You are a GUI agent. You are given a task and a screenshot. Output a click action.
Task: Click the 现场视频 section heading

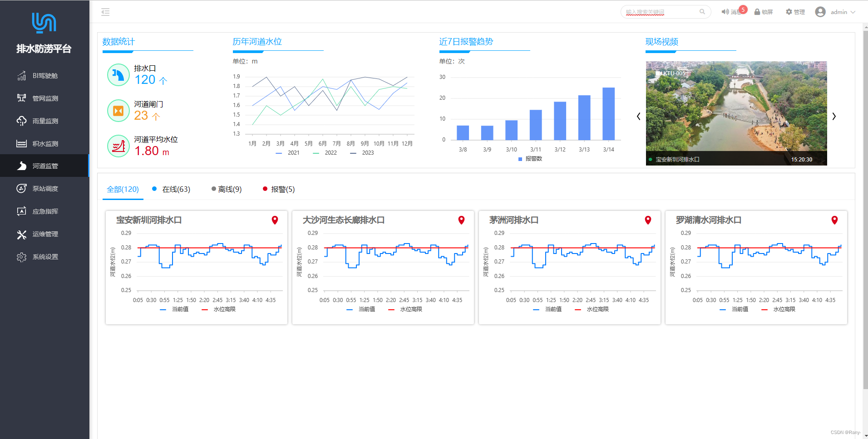point(662,42)
